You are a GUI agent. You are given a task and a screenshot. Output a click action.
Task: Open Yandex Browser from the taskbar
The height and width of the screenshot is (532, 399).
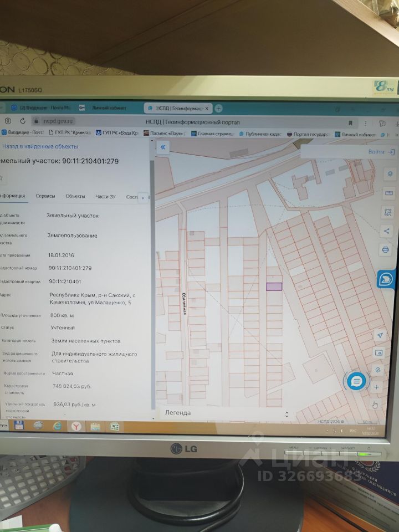click(x=76, y=427)
